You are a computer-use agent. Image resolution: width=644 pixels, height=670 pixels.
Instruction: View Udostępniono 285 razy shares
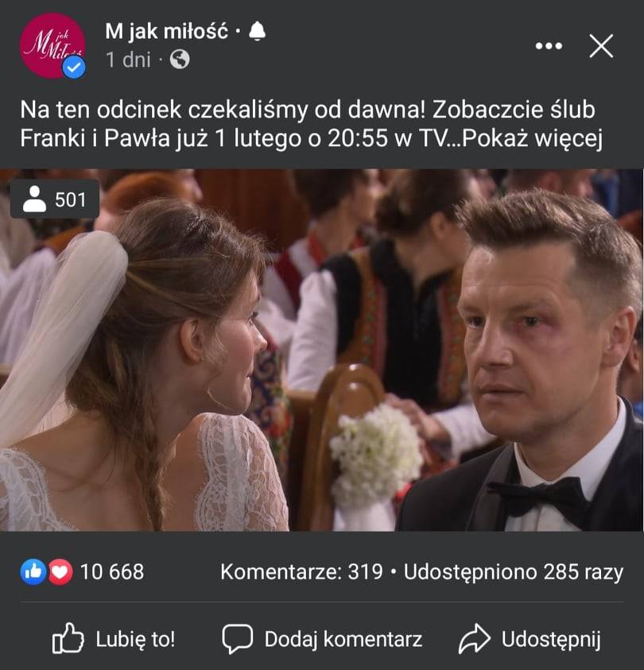pos(514,572)
